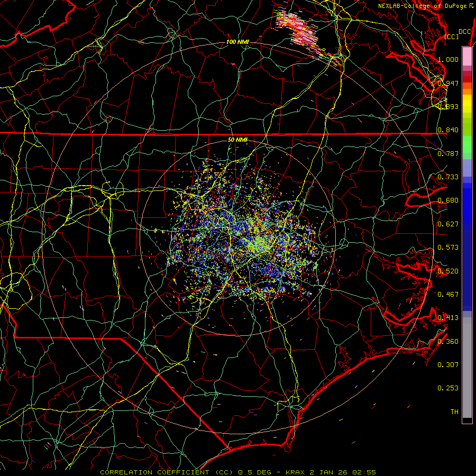Click the 0.520 legend value
The width and height of the screenshot is (476, 476).
(x=448, y=271)
